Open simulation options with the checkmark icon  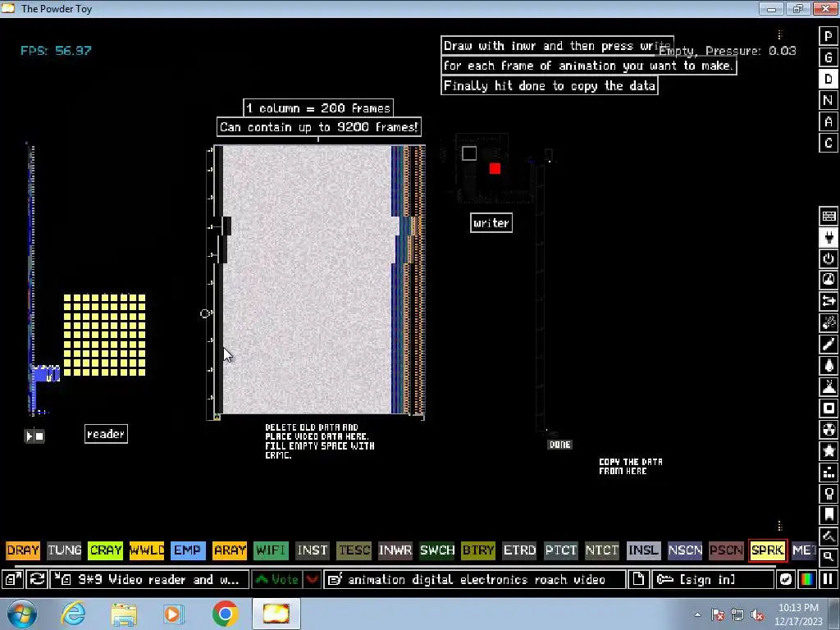click(x=785, y=579)
